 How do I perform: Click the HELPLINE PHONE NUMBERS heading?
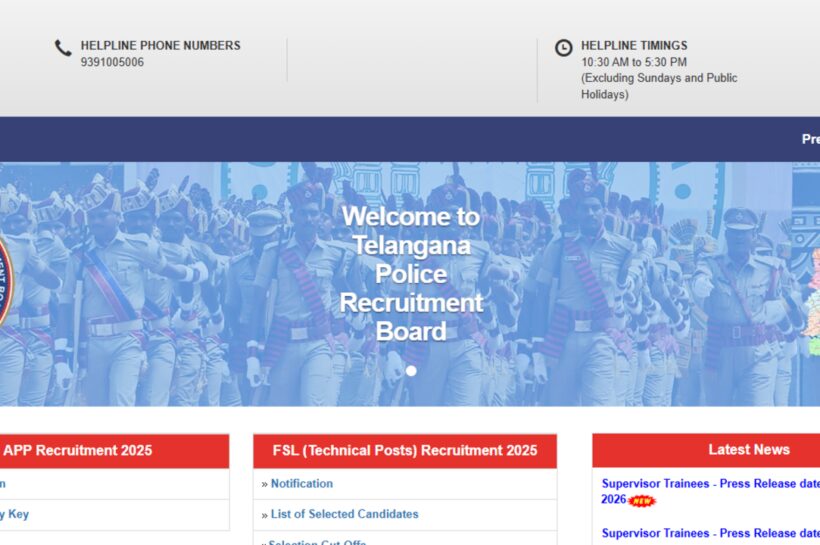pos(161,46)
